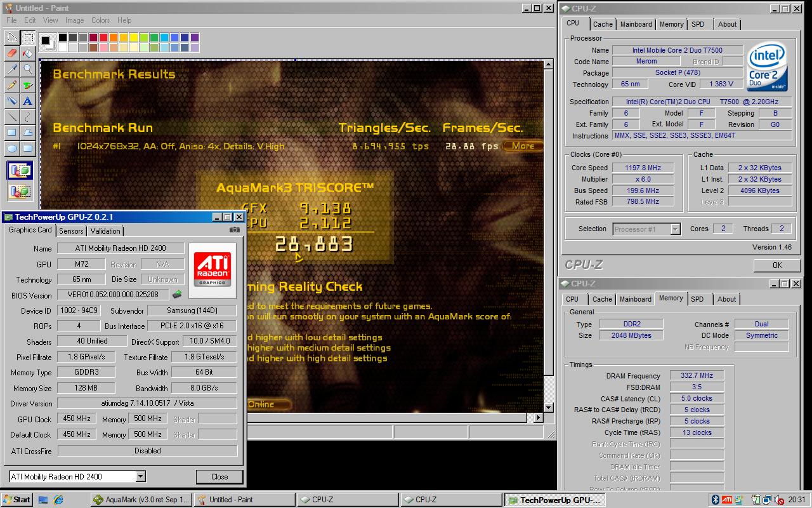Open the Colors menu in Paint
Screen dimensions: 812x508
pos(100,20)
